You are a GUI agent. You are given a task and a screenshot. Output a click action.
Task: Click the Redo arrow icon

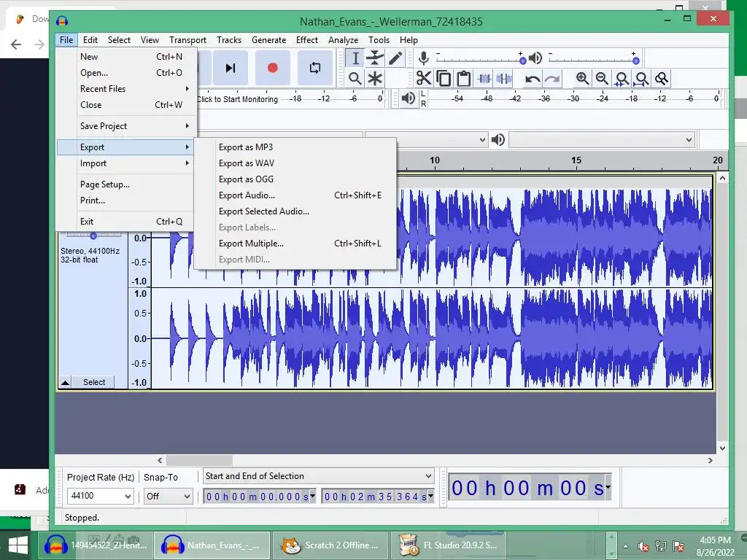(552, 78)
